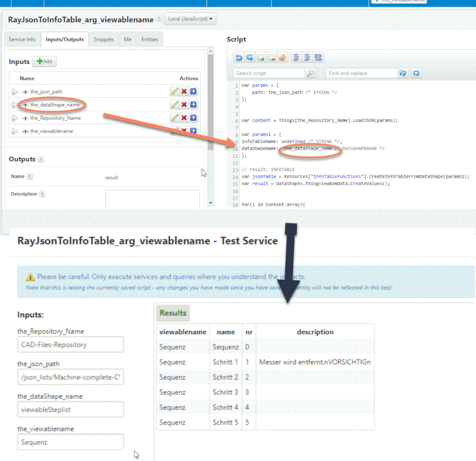Click the nr column header
The width and height of the screenshot is (476, 461).
click(x=249, y=332)
